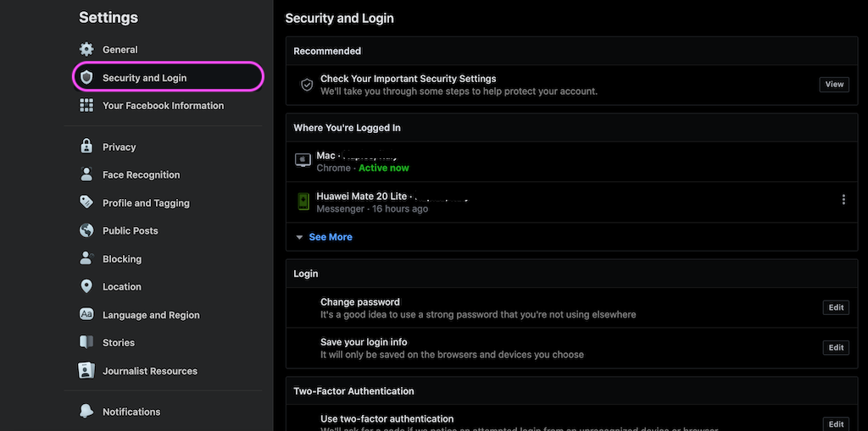Click the Save your login info title text
Screen dimensions: 868x431
click(364, 342)
